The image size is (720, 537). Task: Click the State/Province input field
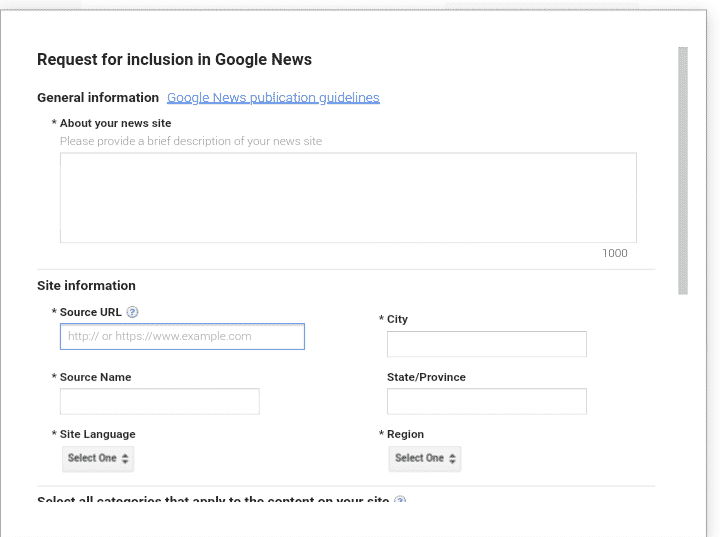click(487, 401)
